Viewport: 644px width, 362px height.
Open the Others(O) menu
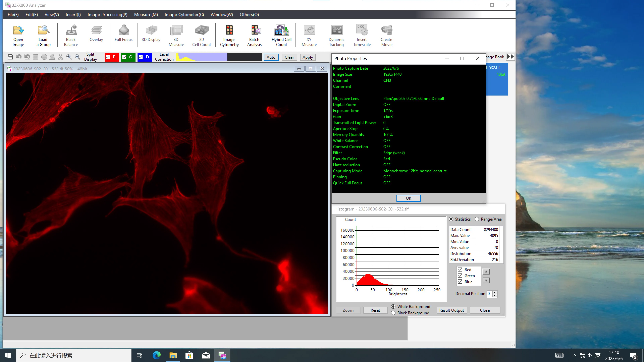249,14
